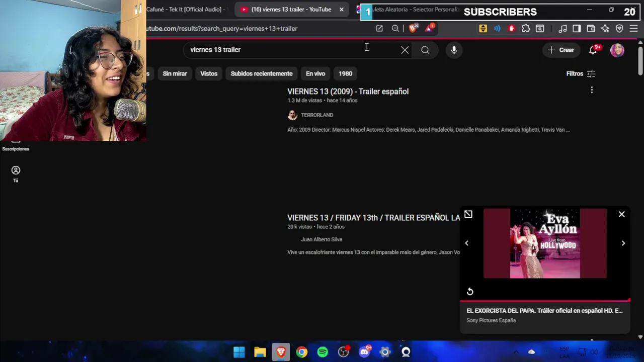This screenshot has height=362, width=644.
Task: Open the Tú section in sidebar
Action: click(x=16, y=174)
